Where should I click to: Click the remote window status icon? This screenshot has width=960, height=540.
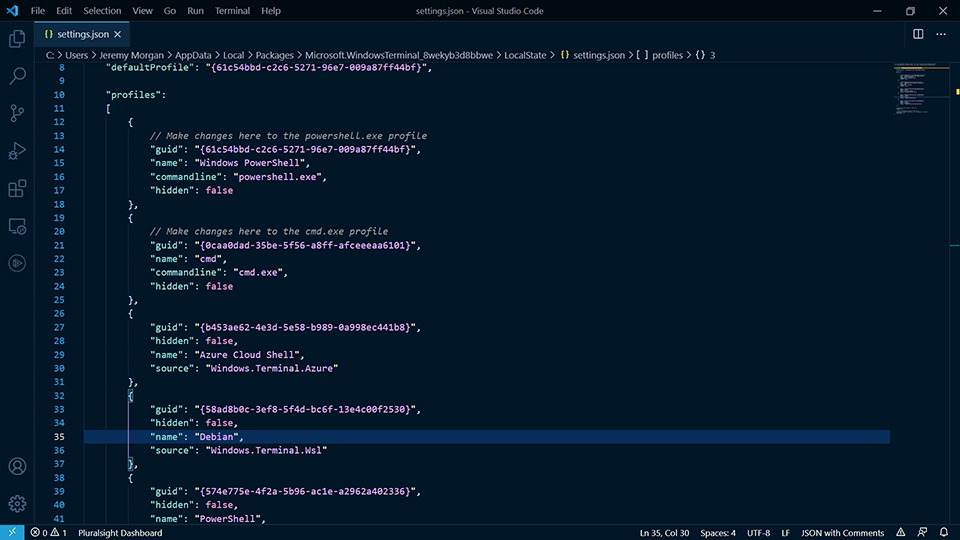[x=12, y=533]
